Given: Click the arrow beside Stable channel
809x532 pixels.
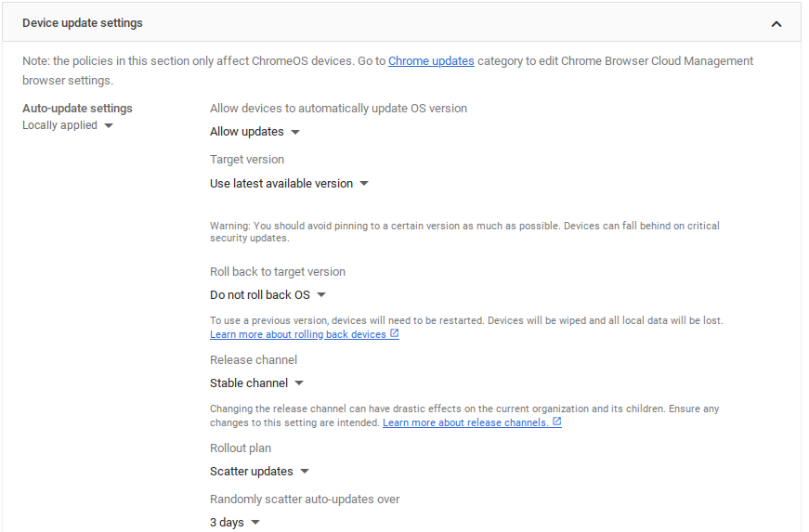Looking at the screenshot, I should [299, 383].
